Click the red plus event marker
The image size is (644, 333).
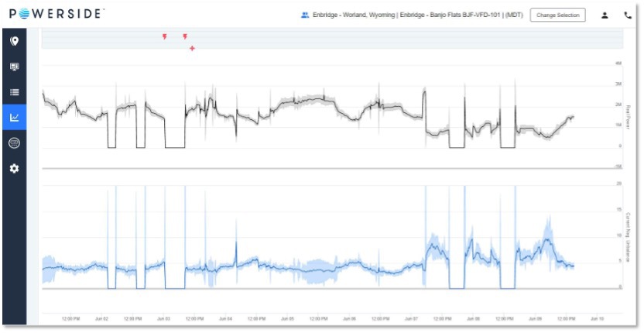pos(192,49)
